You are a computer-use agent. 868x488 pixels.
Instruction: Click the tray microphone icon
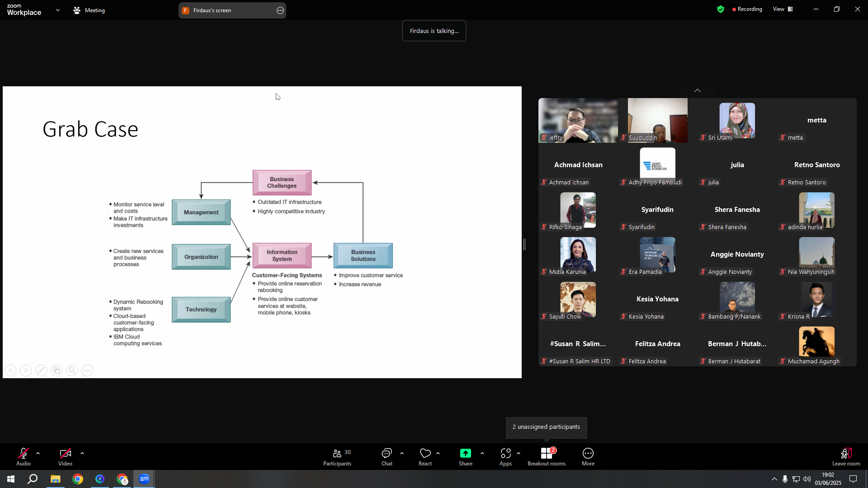pos(785,479)
